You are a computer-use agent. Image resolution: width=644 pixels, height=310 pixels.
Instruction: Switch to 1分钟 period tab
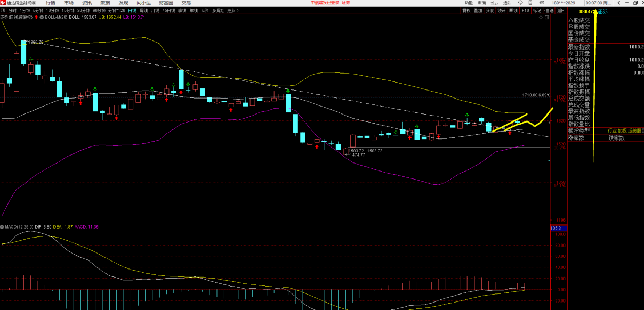25,10
